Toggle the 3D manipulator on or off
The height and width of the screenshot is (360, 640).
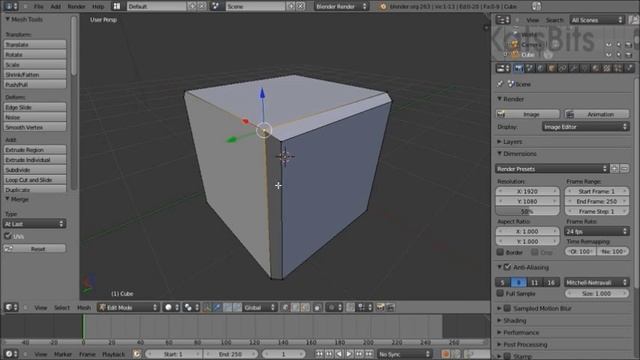coord(207,307)
